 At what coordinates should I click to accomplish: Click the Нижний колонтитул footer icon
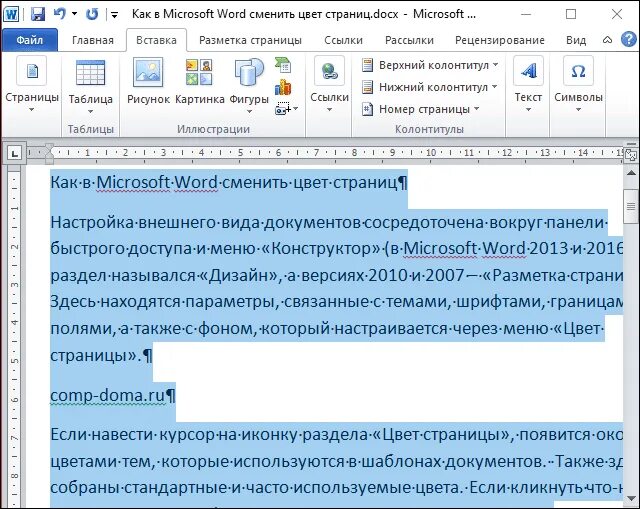coord(367,87)
